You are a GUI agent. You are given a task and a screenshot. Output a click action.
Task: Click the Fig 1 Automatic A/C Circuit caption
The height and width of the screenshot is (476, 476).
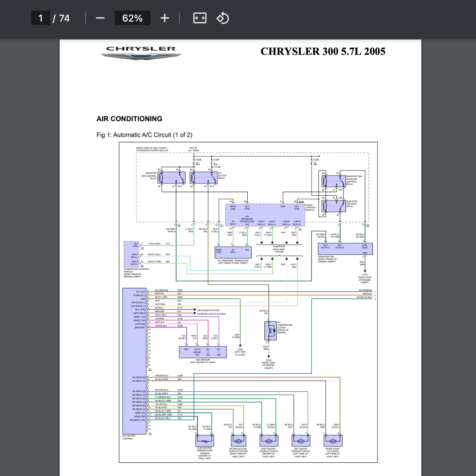coord(144,135)
